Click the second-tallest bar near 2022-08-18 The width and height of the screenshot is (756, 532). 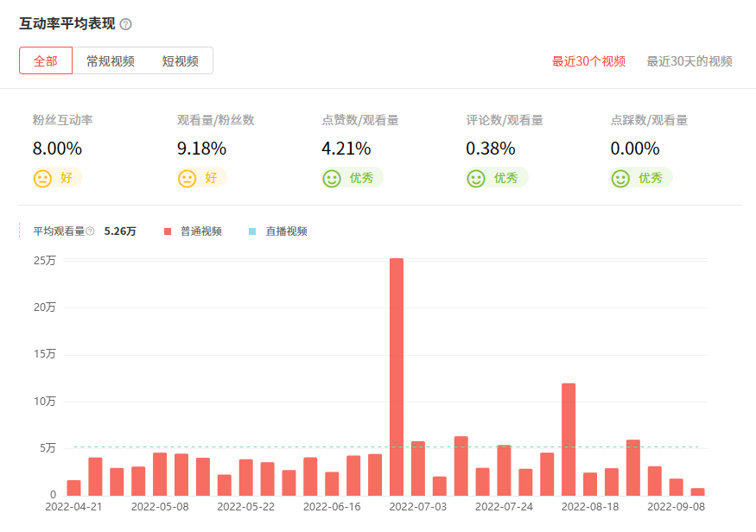pos(569,439)
